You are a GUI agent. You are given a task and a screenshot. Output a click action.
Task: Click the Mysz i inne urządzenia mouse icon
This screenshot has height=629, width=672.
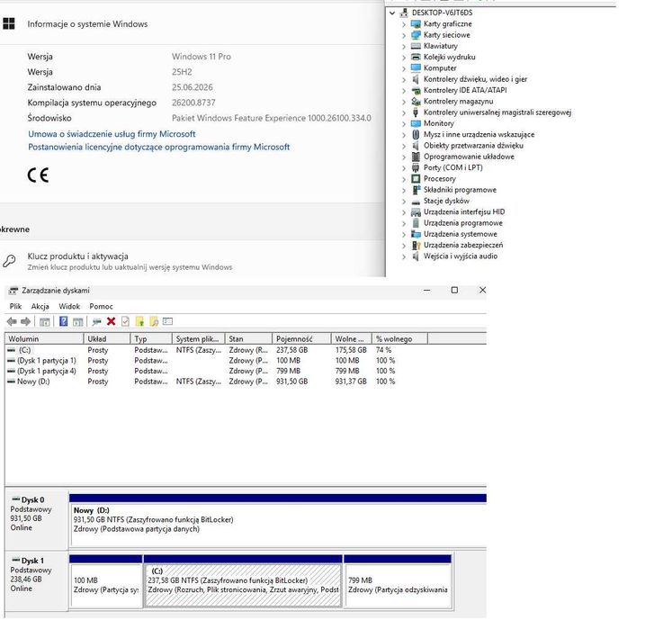(416, 135)
